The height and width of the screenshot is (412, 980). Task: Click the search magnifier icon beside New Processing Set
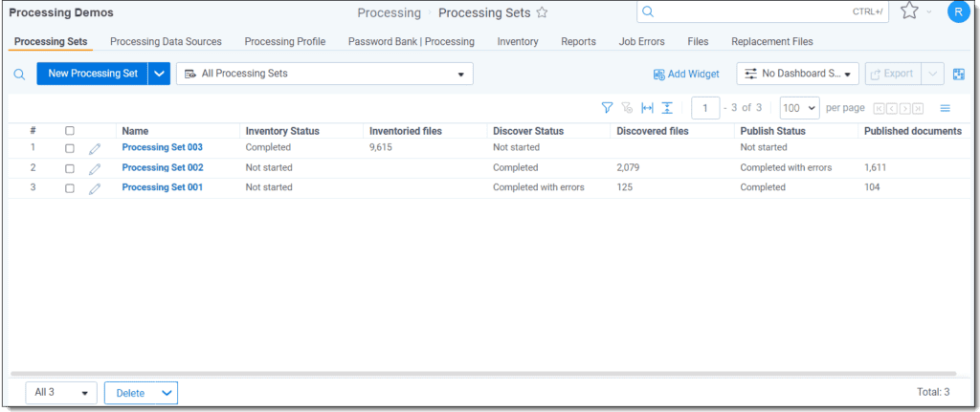pos(19,74)
